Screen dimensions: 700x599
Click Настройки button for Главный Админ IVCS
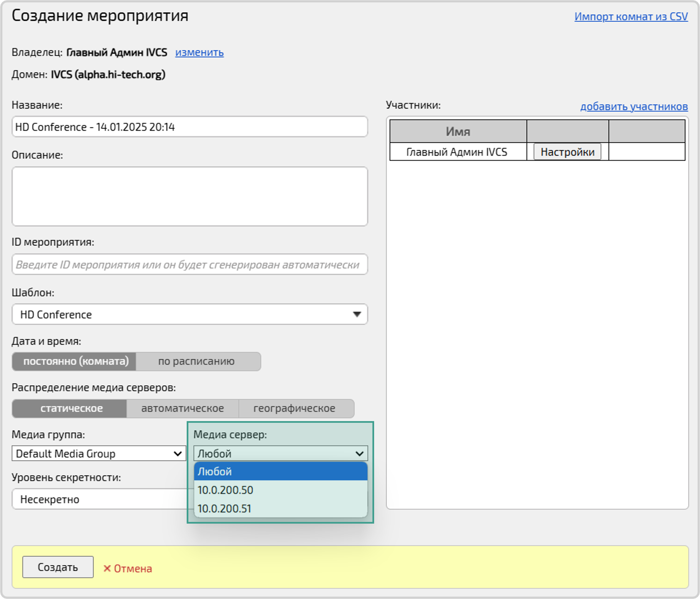pyautogui.click(x=567, y=152)
